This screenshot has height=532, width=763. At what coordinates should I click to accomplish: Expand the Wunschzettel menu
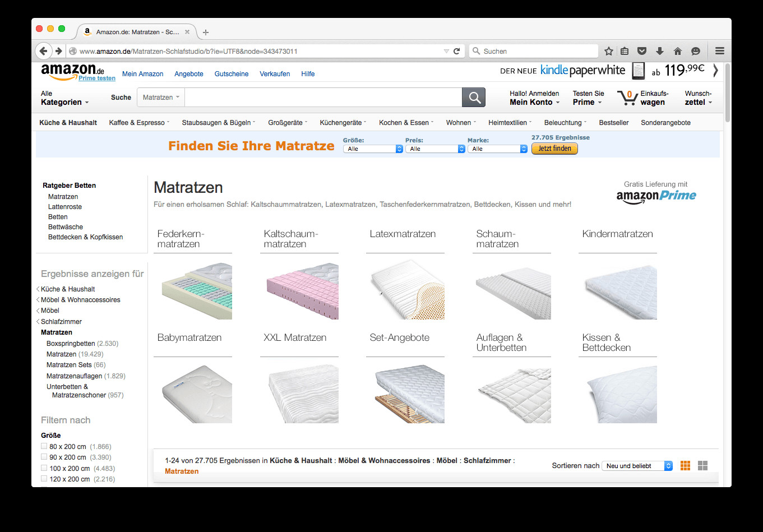click(699, 98)
